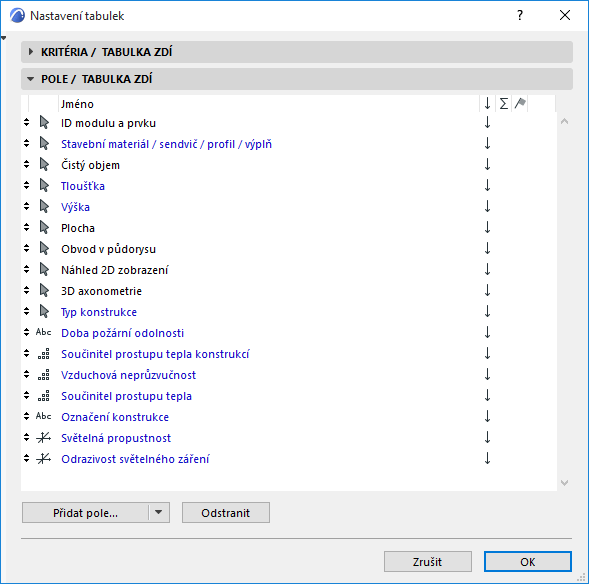Toggle sum cell for Čistý objem row
The image size is (589, 584).
pos(503,165)
